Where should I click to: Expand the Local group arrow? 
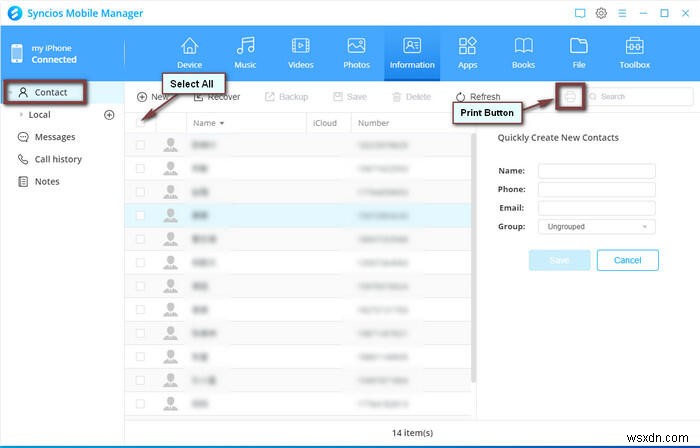[21, 115]
